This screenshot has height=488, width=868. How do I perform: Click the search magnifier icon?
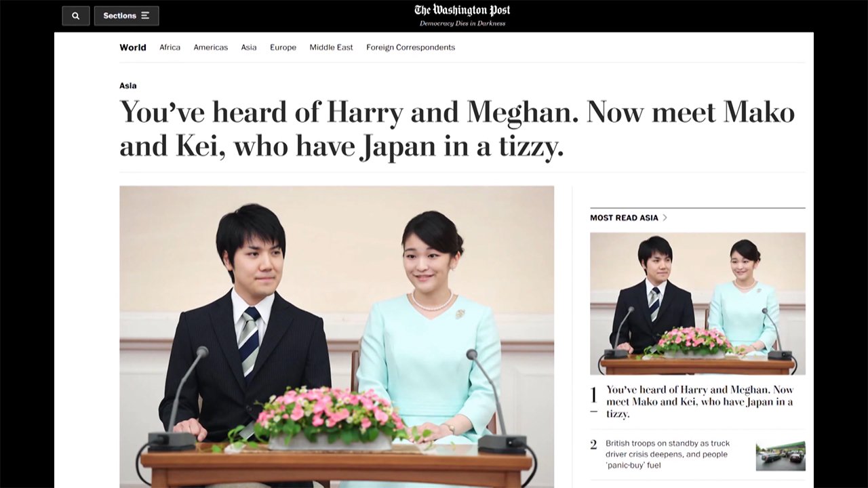pos(75,16)
